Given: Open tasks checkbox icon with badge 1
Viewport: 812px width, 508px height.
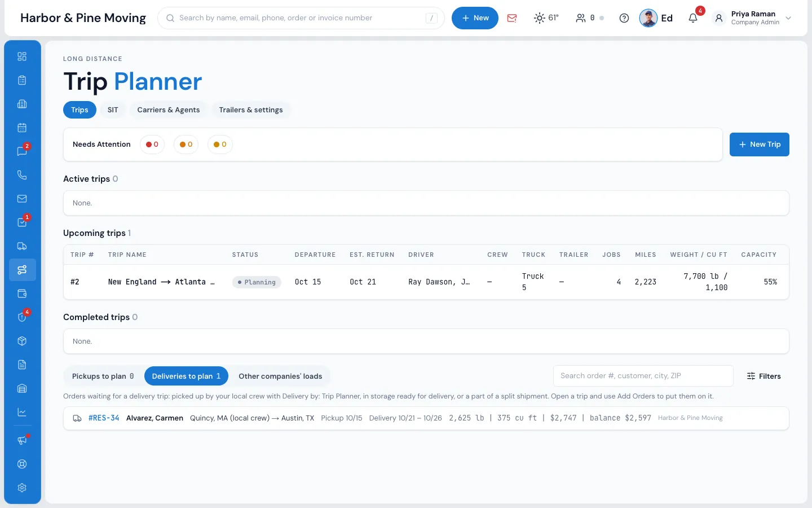Looking at the screenshot, I should click(x=22, y=222).
